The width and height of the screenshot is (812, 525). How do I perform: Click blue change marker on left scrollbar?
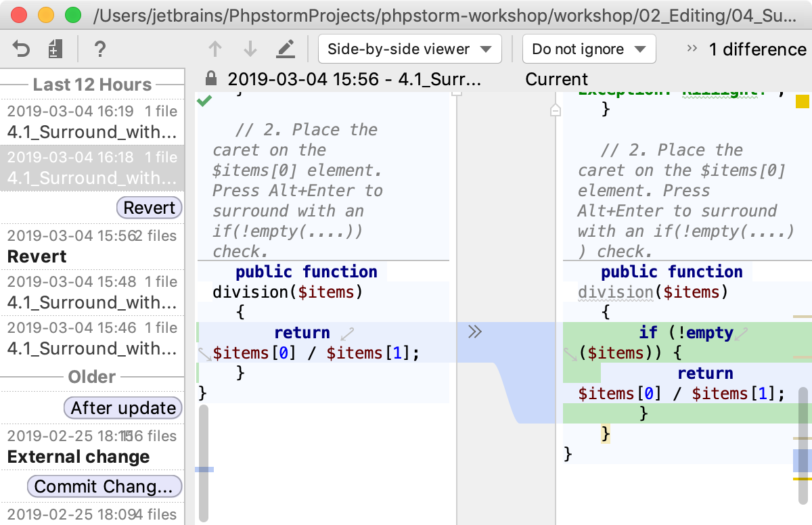pos(204,469)
